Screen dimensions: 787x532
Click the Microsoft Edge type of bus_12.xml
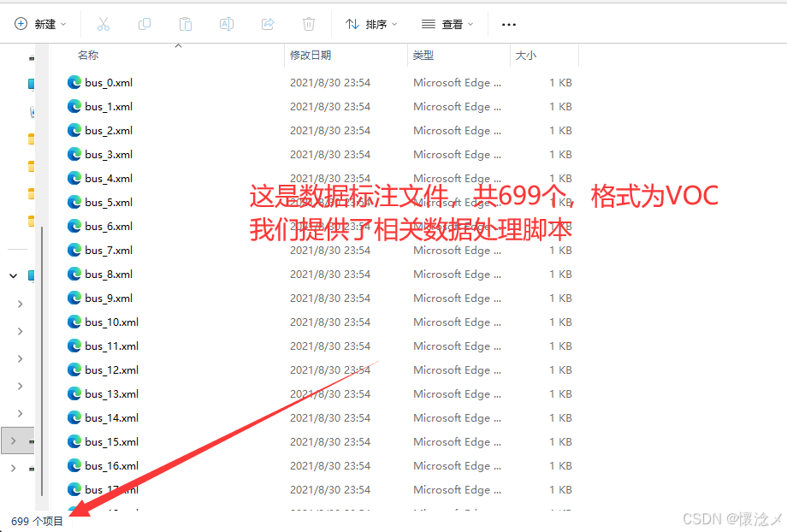[458, 369]
